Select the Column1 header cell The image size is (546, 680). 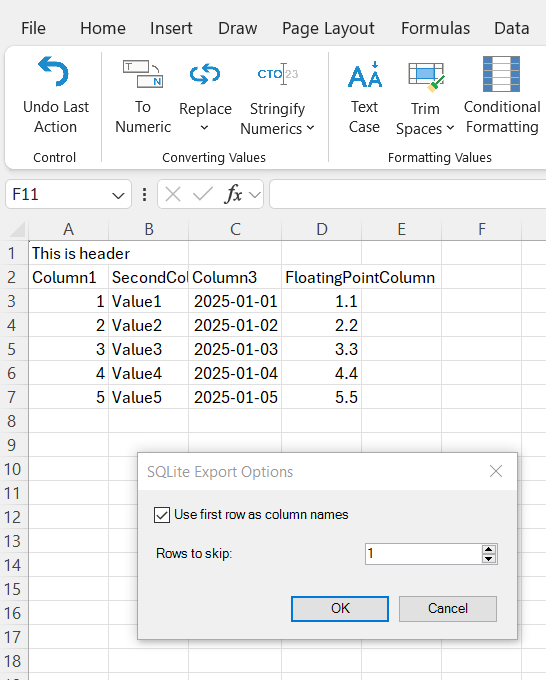coord(69,278)
